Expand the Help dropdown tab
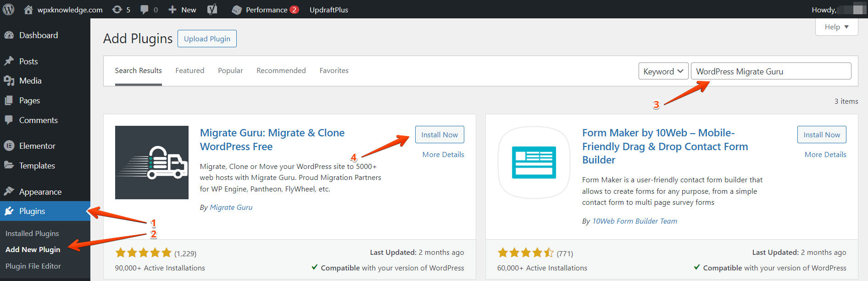The width and height of the screenshot is (868, 281). (x=837, y=27)
